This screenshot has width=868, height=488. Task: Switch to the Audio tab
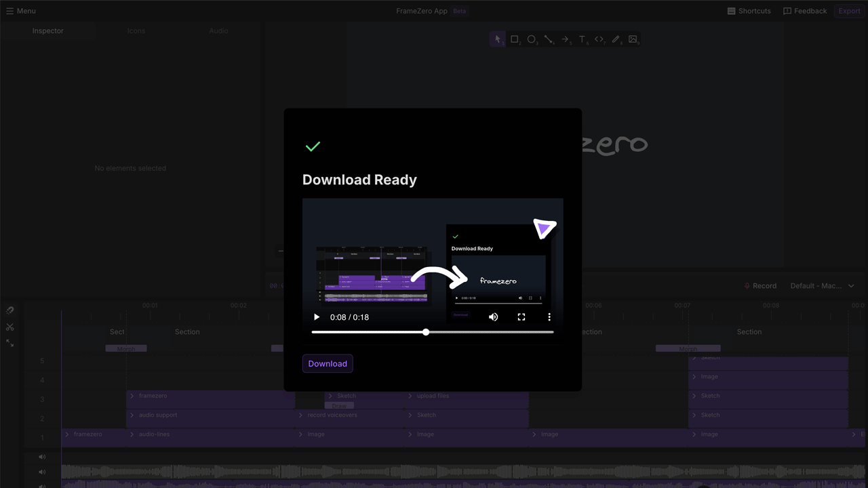[218, 30]
